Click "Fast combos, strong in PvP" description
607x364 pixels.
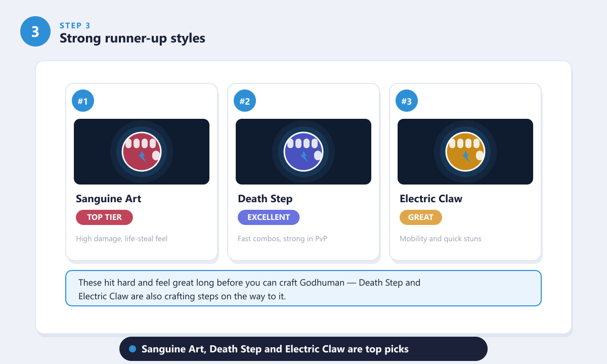coord(283,239)
